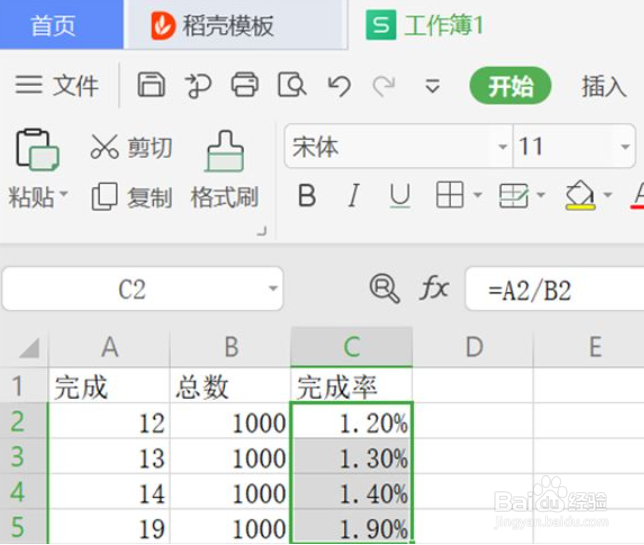Open quick access toolbar customize arrow
This screenshot has width=644, height=545.
click(432, 86)
